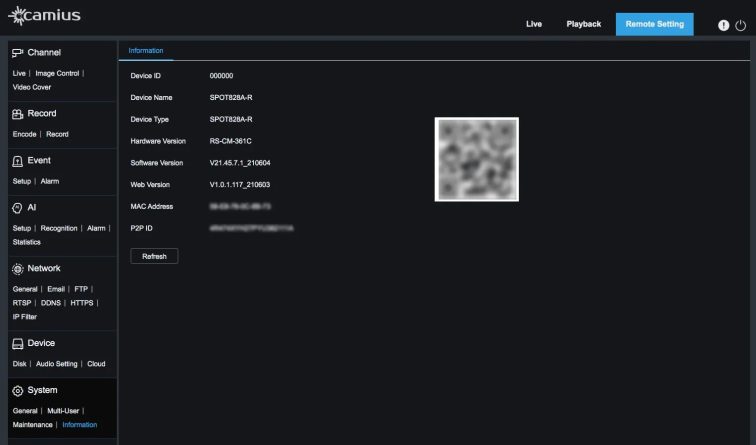
Task: Open the Encode settings under Record
Action: click(24, 134)
